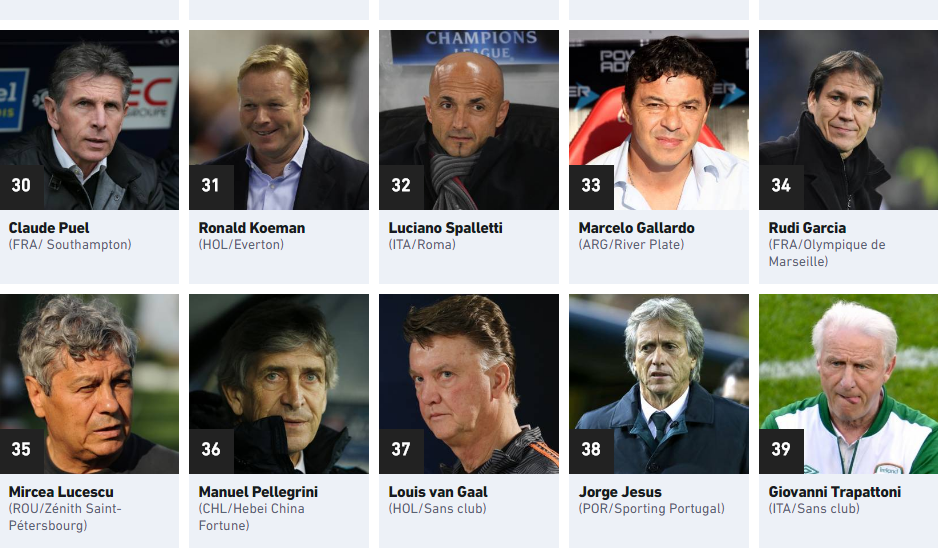Select the Marcelo Gallardo name link
938x557 pixels.
636,228
